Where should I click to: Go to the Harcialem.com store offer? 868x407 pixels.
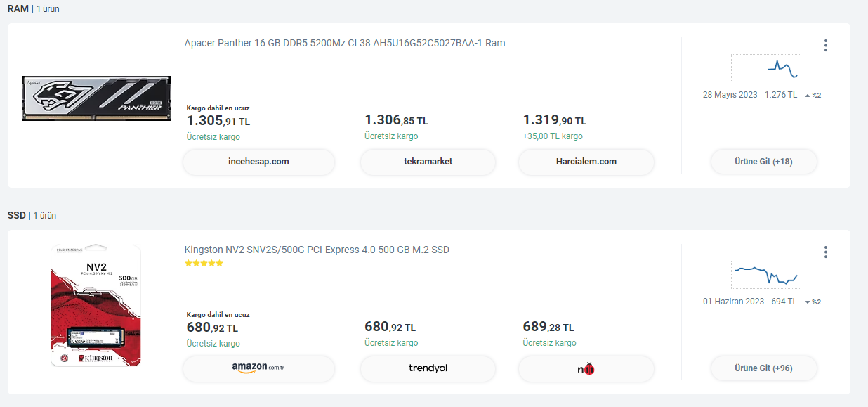point(586,162)
